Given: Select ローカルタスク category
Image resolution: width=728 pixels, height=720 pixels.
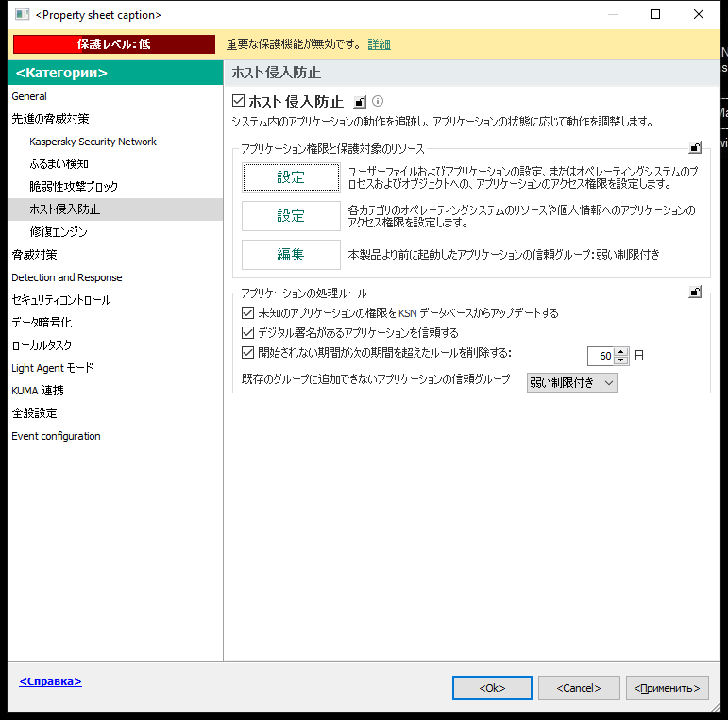Looking at the screenshot, I should coord(115,345).
